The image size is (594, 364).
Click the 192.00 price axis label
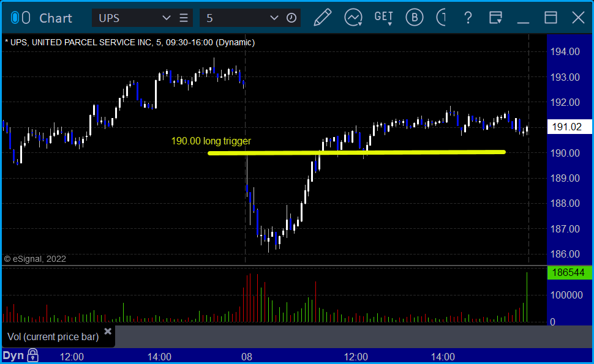[565, 103]
